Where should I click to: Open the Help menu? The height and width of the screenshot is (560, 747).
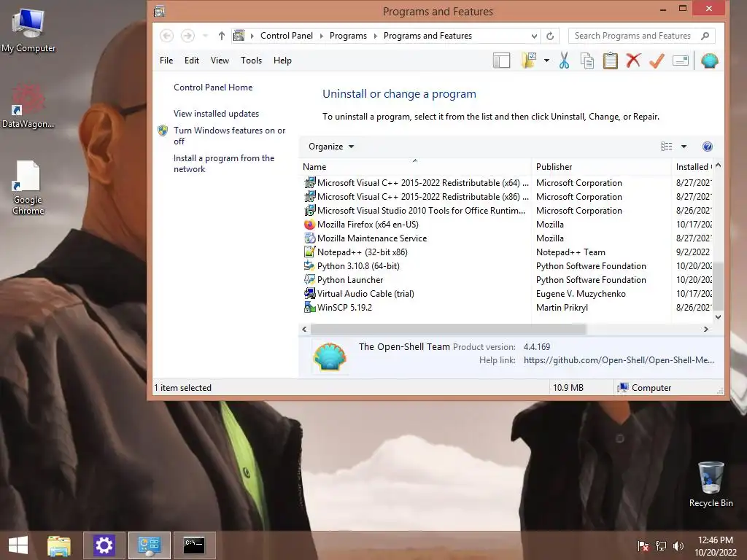(x=282, y=61)
